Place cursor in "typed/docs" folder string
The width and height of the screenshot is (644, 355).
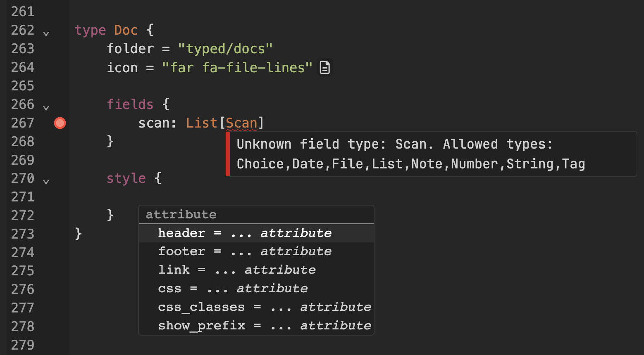pyautogui.click(x=225, y=49)
